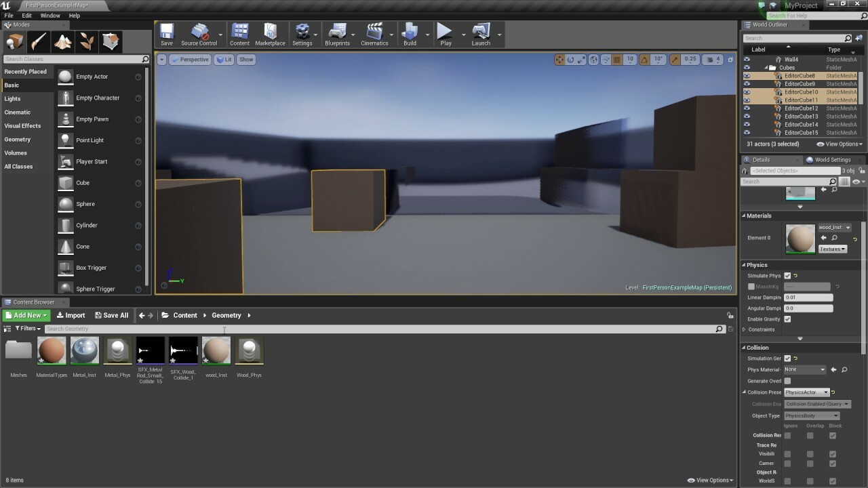Click the Source Control toolbar icon
This screenshot has width=868, height=488.
coord(199,32)
